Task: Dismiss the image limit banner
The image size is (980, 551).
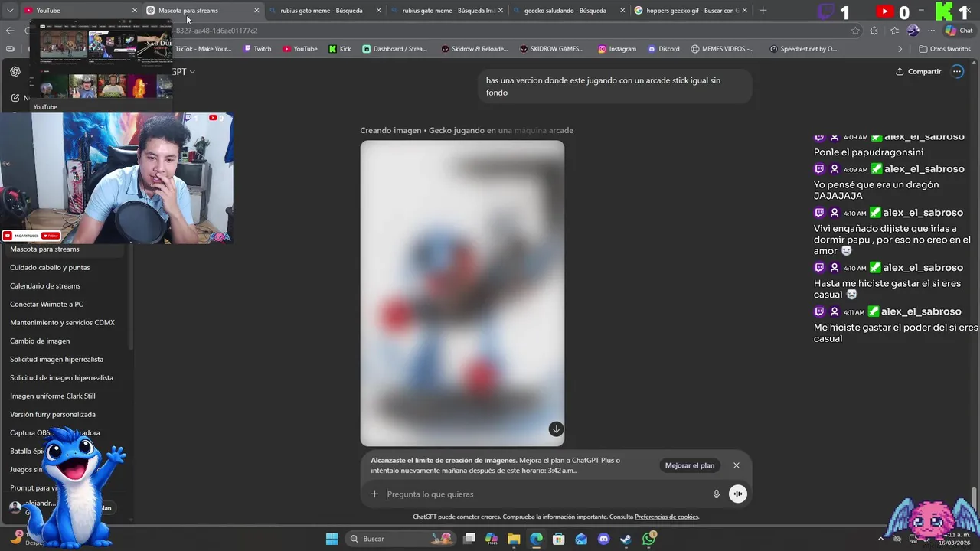Action: tap(737, 465)
